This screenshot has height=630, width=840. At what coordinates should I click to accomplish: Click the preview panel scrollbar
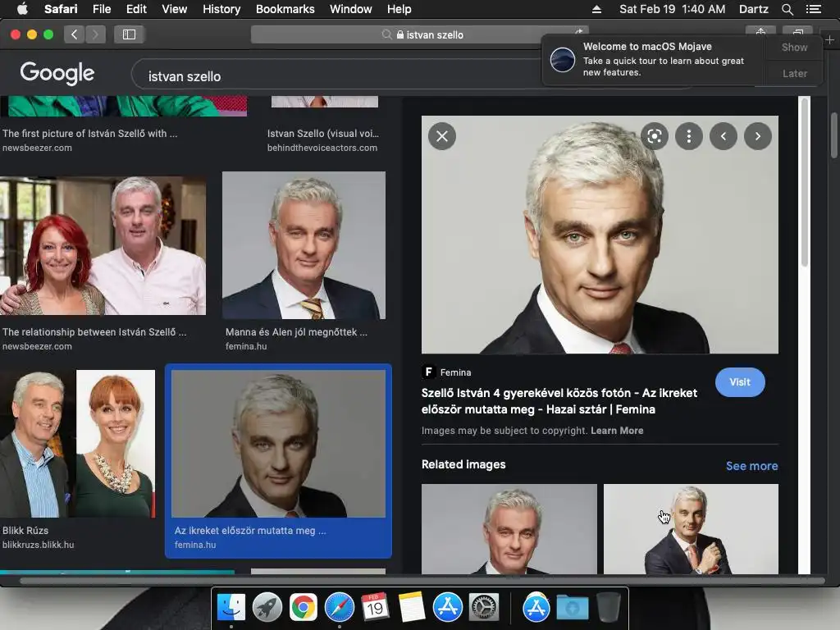804,180
